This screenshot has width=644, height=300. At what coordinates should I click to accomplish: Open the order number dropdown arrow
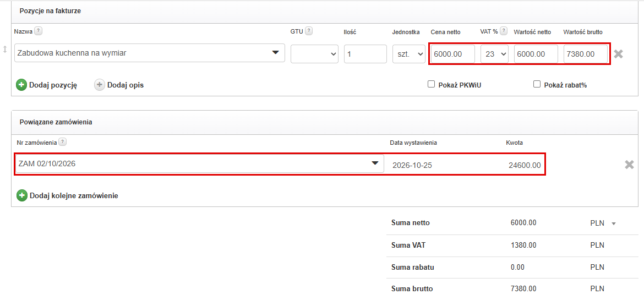coord(375,163)
